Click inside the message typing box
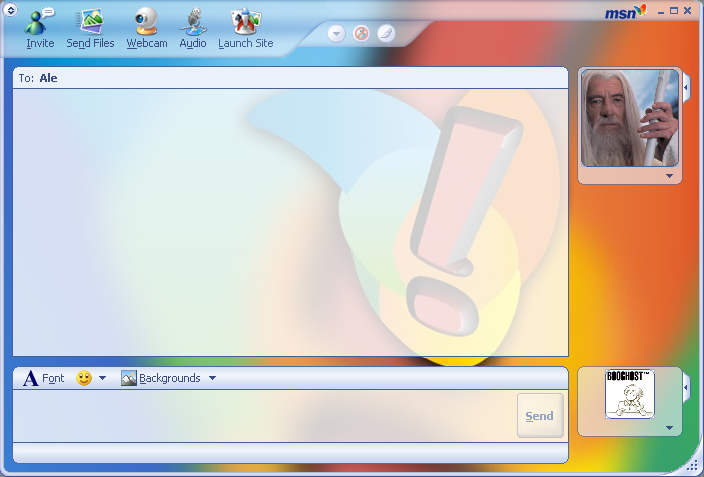Viewport: 704px width, 477px height. click(260, 415)
